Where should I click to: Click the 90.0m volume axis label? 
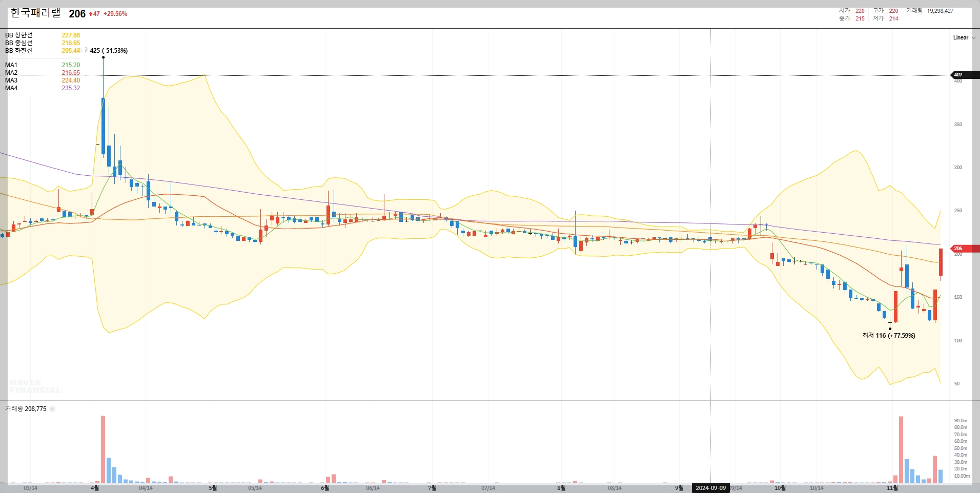click(x=961, y=421)
